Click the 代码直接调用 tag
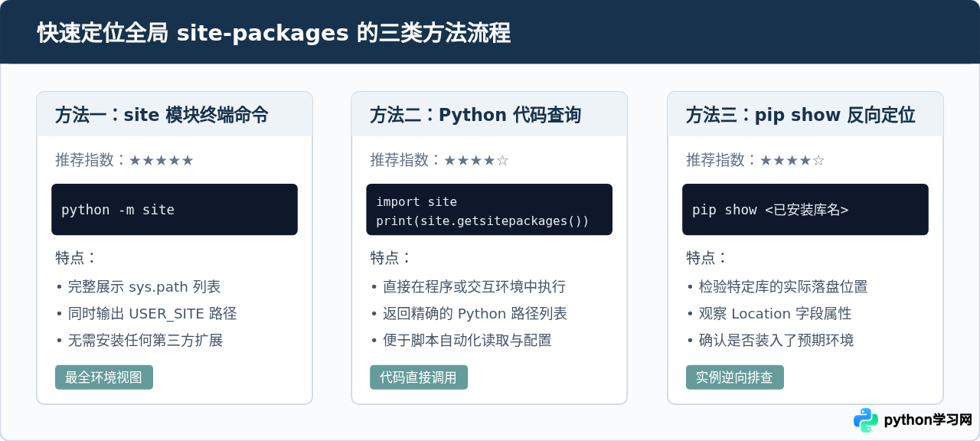Viewport: 980px width, 441px height. click(419, 377)
